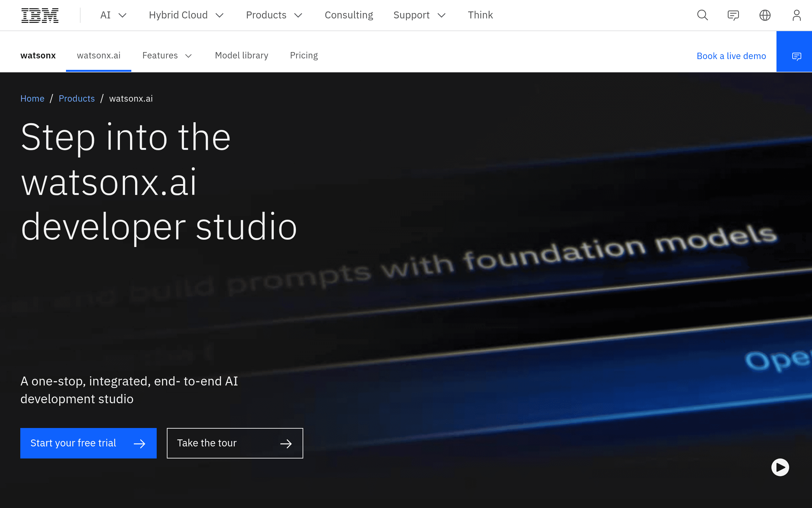Click the blue contact chat button
812x508 pixels.
[x=794, y=52]
